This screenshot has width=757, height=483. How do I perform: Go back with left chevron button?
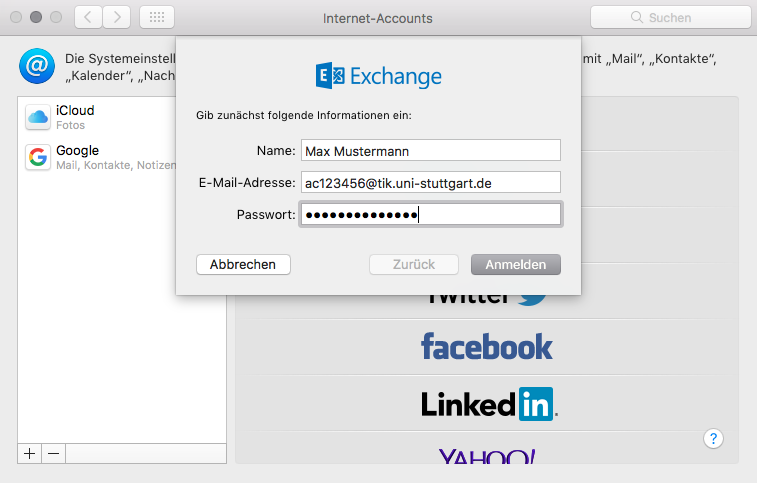(88, 17)
